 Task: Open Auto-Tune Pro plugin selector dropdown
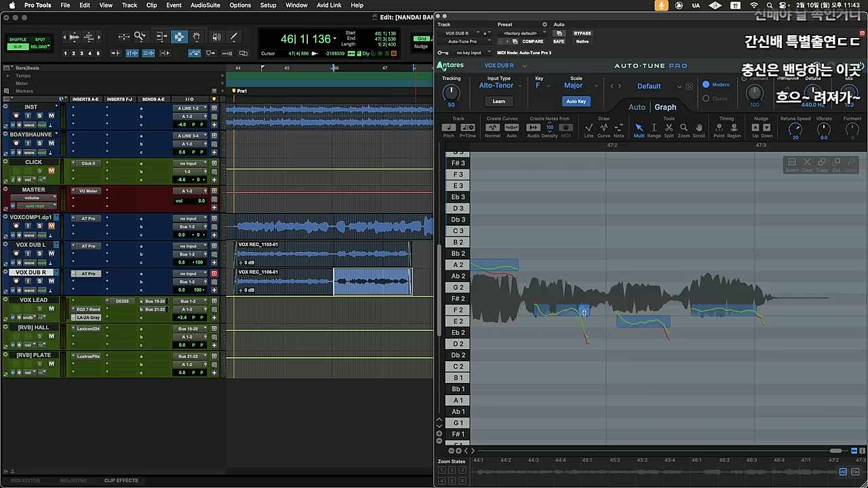point(467,41)
